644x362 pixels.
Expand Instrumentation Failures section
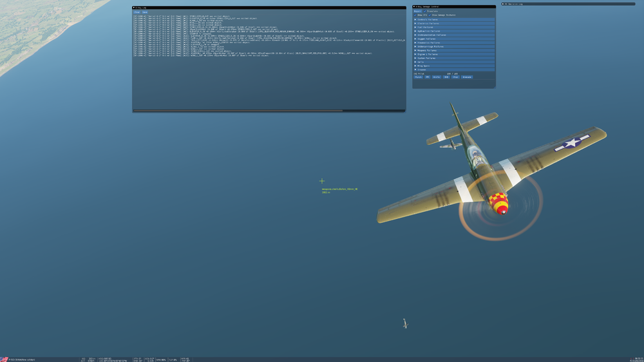click(454, 35)
